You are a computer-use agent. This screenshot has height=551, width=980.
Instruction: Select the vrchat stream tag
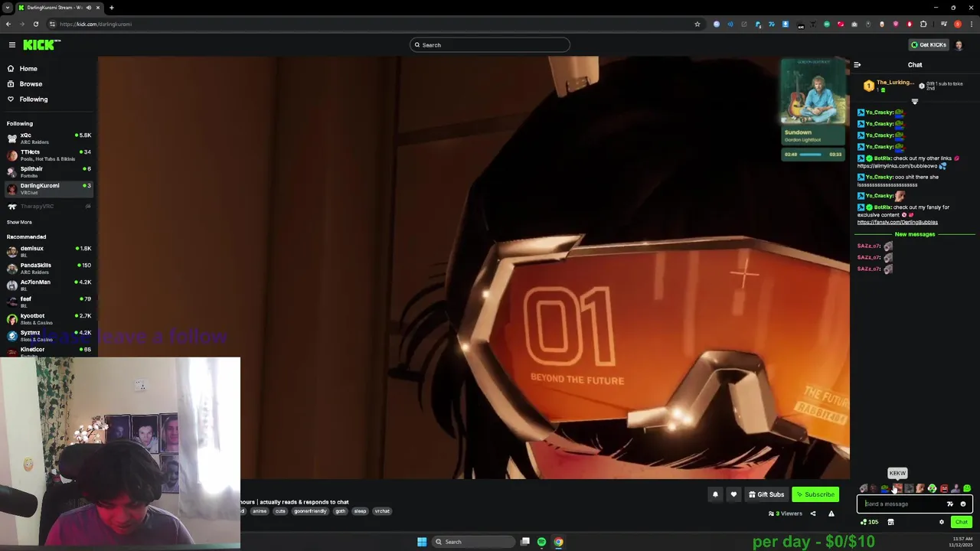[382, 511]
